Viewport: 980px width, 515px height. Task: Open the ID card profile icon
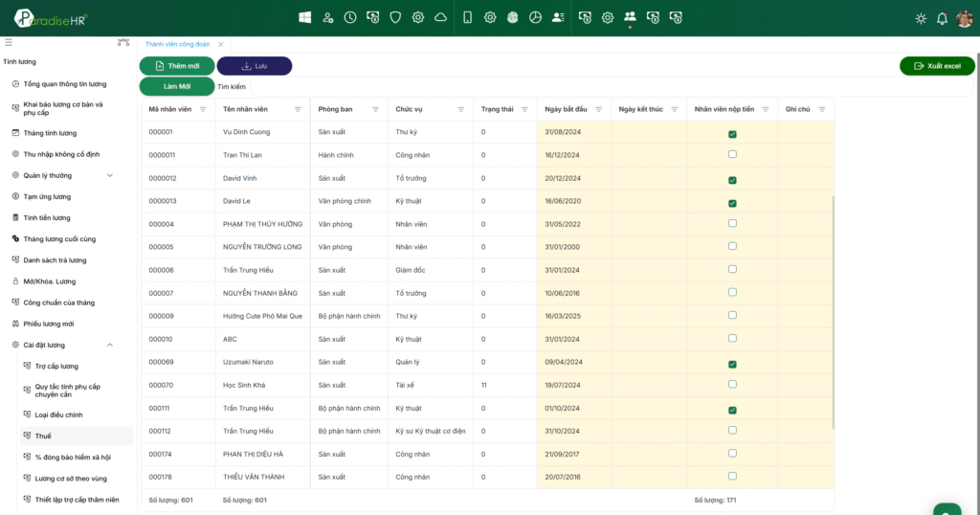point(558,17)
